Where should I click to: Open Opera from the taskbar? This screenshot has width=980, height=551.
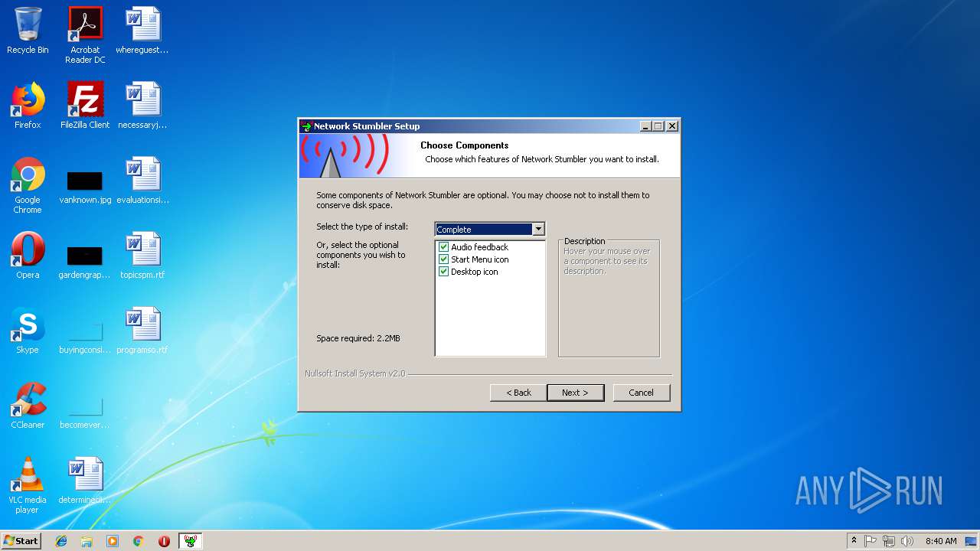tap(164, 541)
